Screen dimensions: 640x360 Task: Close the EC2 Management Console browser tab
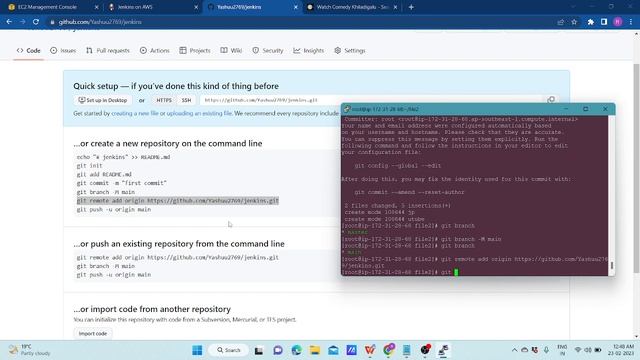[96, 7]
